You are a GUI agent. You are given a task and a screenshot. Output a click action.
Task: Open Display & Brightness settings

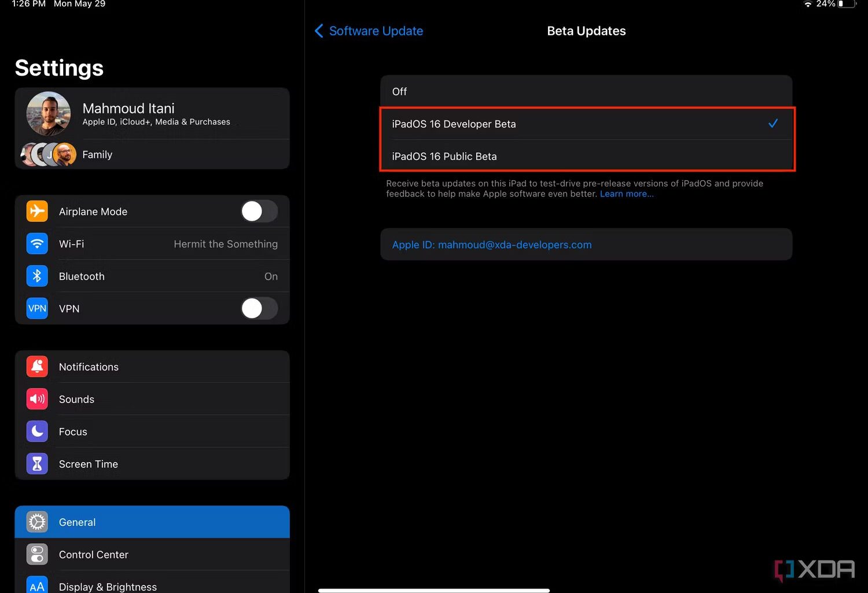(152, 583)
